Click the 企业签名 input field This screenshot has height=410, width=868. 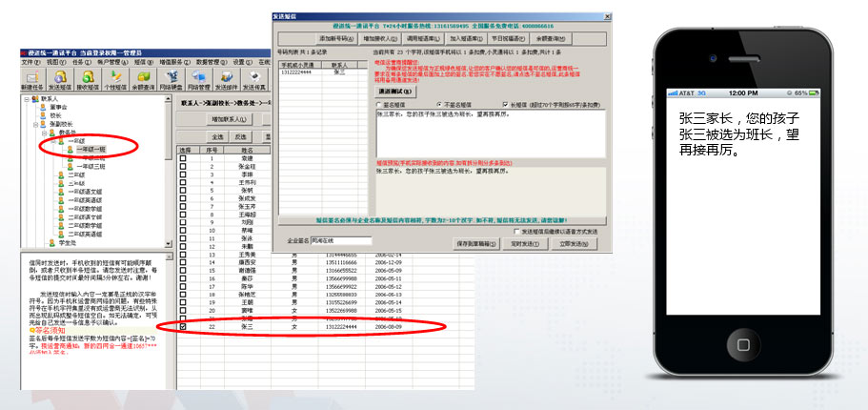339,242
